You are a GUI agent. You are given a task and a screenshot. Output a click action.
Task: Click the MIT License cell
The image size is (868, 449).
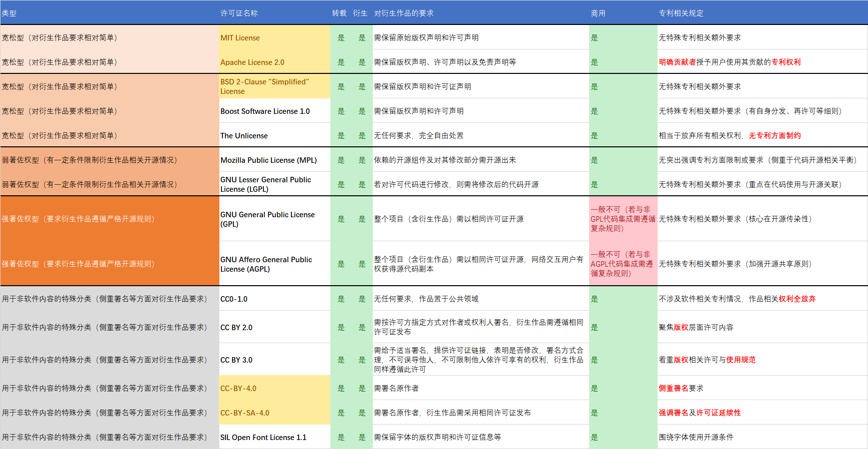coord(275,37)
